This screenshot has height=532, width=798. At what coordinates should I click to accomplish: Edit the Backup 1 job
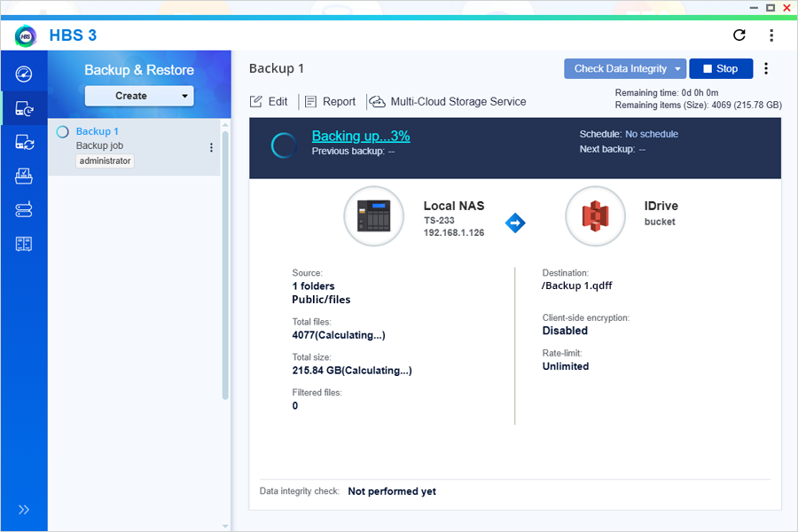pos(269,102)
